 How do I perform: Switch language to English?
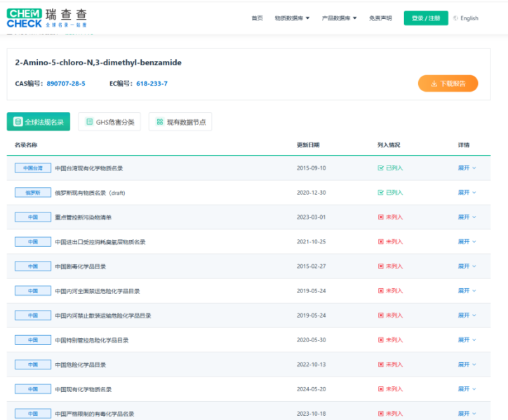pos(469,18)
